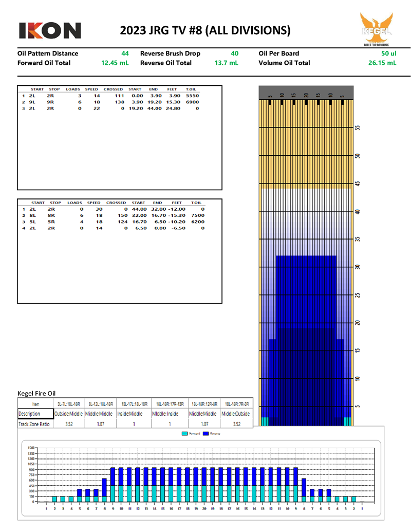Click the Volume Oil Total 26.15 mL value
This screenshot has height=532, width=411.
(381, 63)
